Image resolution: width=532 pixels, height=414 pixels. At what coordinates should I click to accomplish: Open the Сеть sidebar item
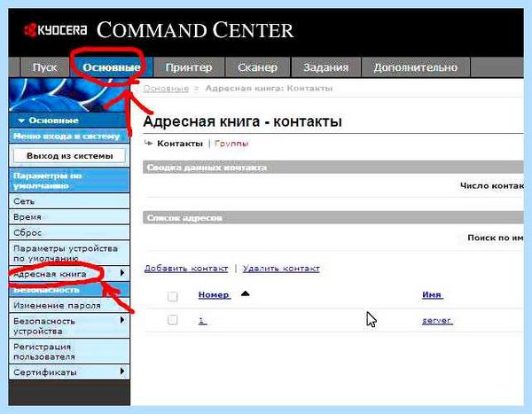(x=69, y=201)
